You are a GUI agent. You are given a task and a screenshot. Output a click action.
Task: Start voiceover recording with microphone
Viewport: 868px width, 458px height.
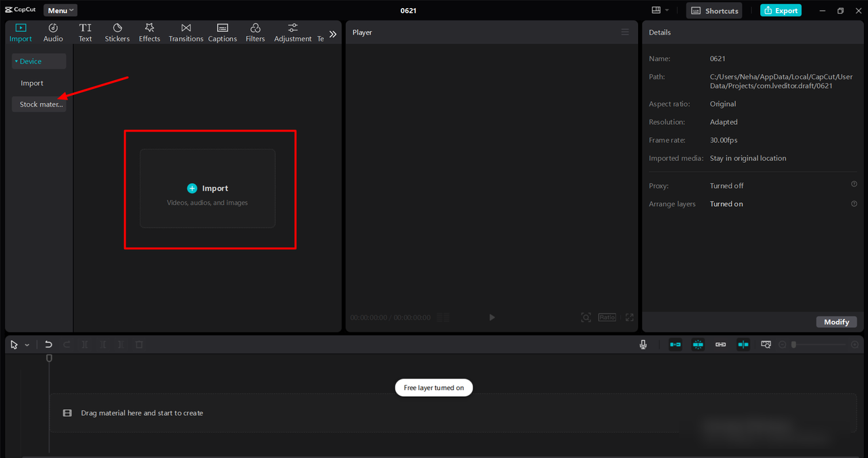(x=643, y=345)
